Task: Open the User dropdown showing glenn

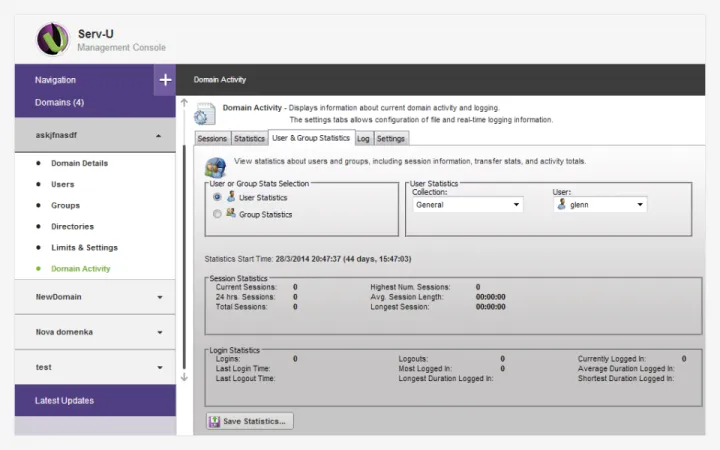Action: pyautogui.click(x=599, y=205)
